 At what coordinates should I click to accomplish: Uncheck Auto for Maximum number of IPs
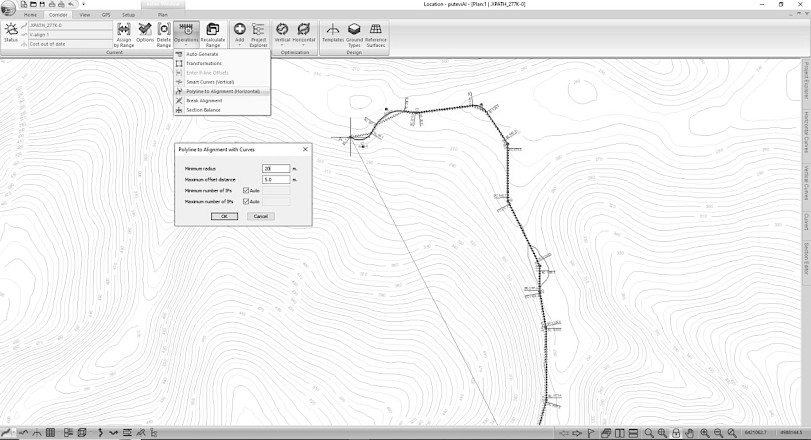[x=246, y=202]
